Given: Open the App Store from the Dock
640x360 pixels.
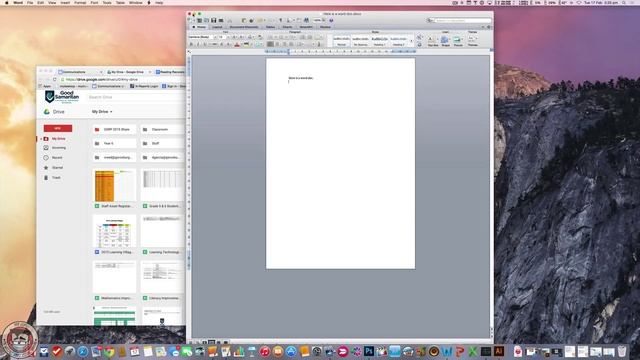Looking at the screenshot, I should [x=291, y=351].
